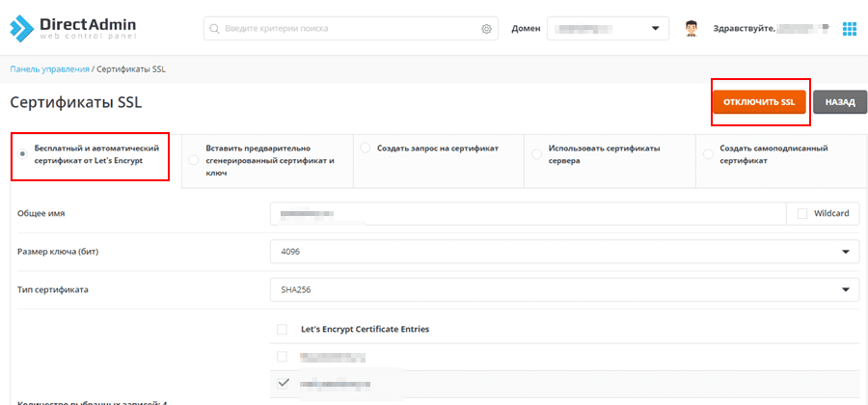Open the Домен dropdown selector
Image resolution: width=868 pixels, height=405 pixels.
click(608, 28)
